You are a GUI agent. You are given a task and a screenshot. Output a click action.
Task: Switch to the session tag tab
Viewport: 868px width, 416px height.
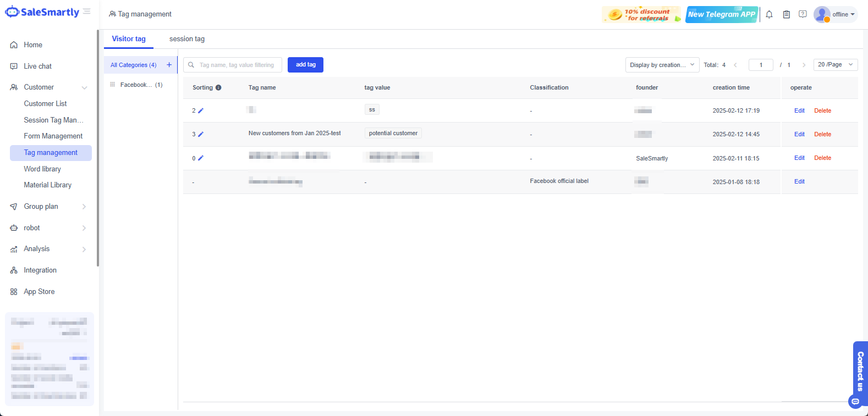tap(186, 39)
